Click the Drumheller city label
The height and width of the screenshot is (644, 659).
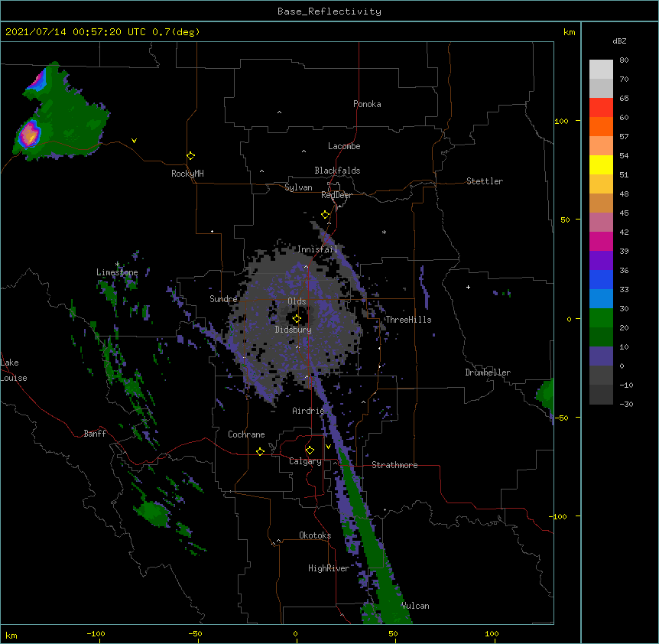(x=488, y=372)
